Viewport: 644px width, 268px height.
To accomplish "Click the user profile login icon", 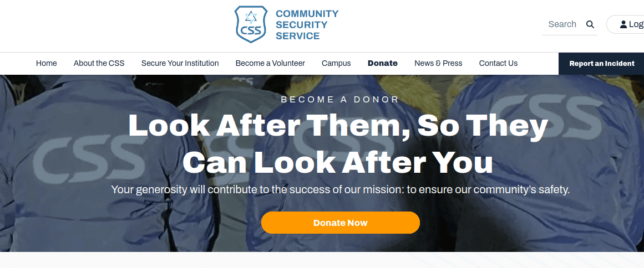I will 623,24.
